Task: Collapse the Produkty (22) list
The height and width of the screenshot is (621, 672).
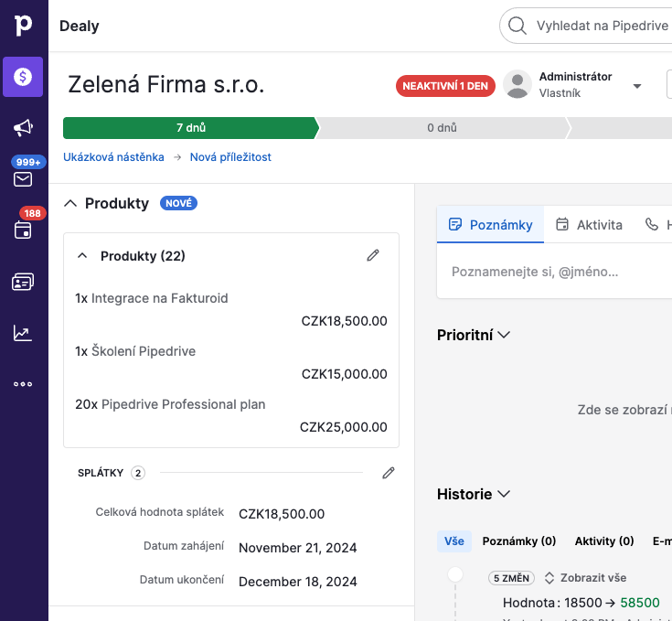Action: [x=82, y=256]
